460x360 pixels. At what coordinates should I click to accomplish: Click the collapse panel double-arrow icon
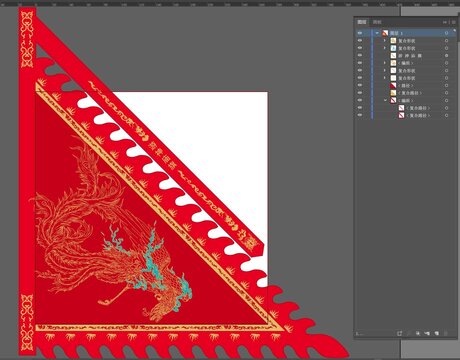click(x=445, y=22)
